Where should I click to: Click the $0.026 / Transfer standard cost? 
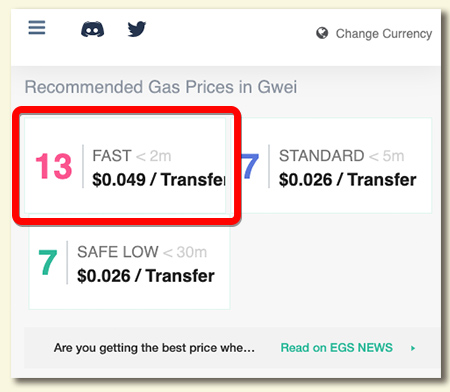click(x=348, y=180)
